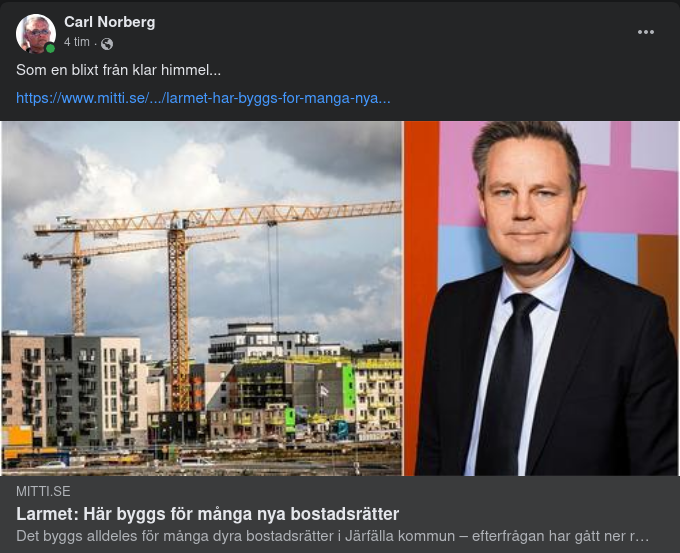Open the three-dot post options menu
Viewport: 680px width, 553px height.
point(645,32)
